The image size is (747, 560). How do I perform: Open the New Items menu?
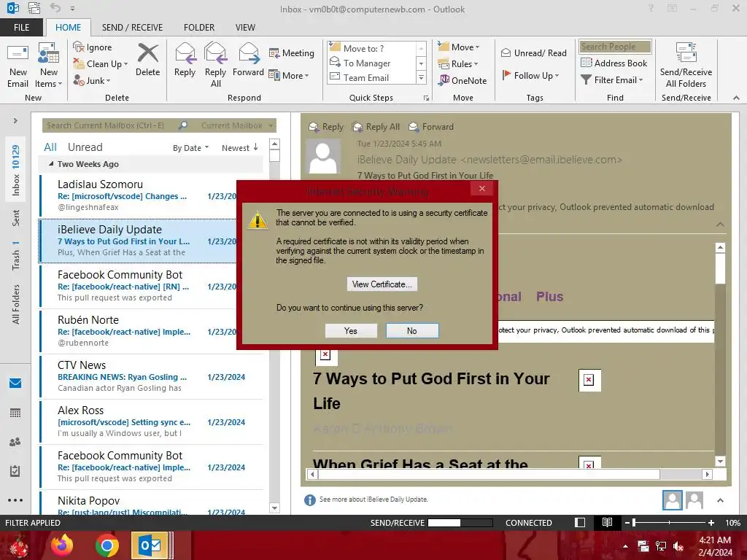[x=49, y=65]
